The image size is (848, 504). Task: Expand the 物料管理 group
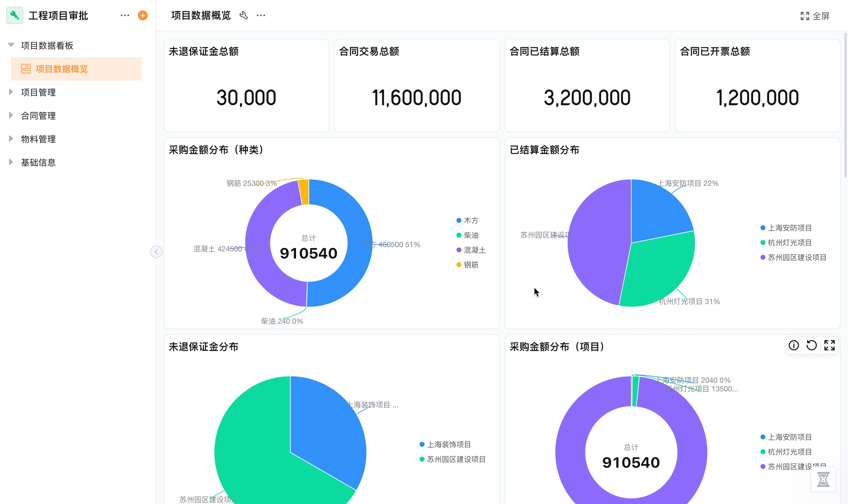(x=11, y=139)
